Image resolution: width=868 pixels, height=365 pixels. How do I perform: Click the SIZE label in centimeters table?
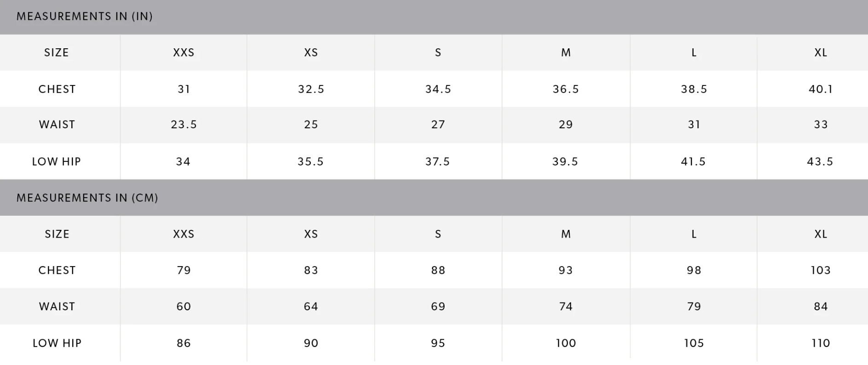point(57,234)
